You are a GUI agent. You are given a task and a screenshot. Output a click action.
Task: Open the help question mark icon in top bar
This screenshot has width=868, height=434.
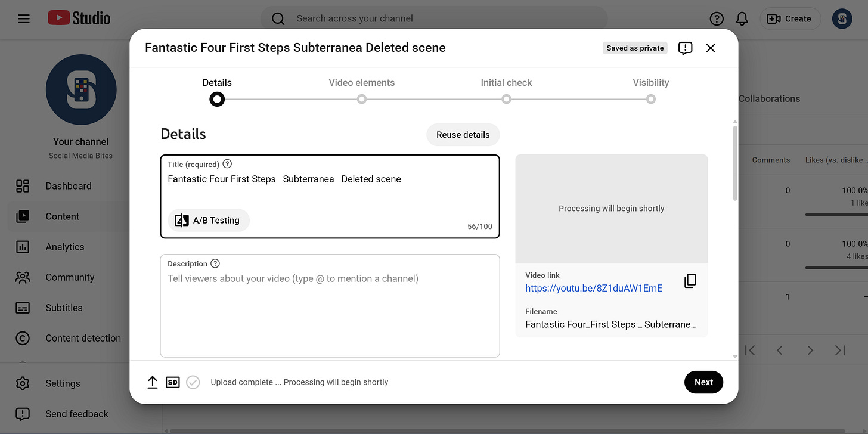coord(717,19)
